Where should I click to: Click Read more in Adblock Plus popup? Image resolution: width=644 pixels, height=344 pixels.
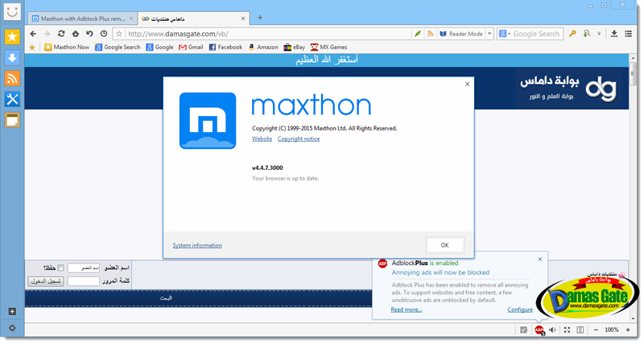tap(407, 309)
